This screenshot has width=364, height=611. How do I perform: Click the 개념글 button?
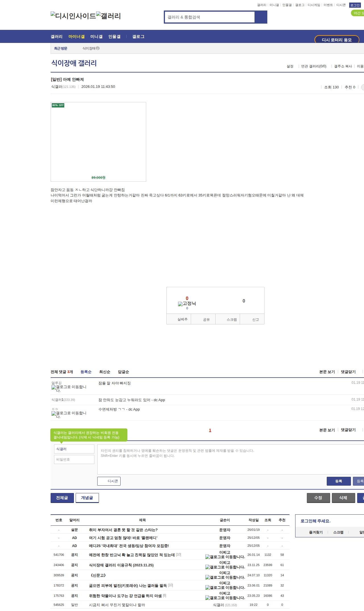87,498
